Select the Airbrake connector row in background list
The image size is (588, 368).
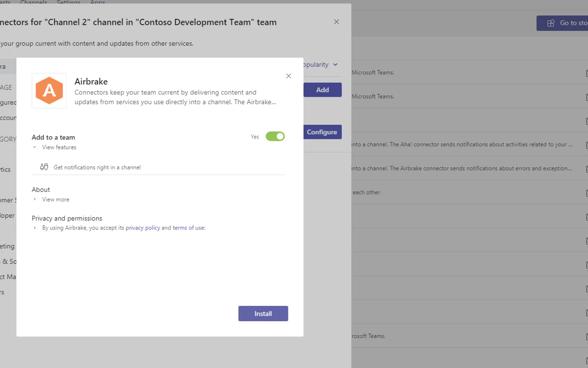[x=470, y=168]
